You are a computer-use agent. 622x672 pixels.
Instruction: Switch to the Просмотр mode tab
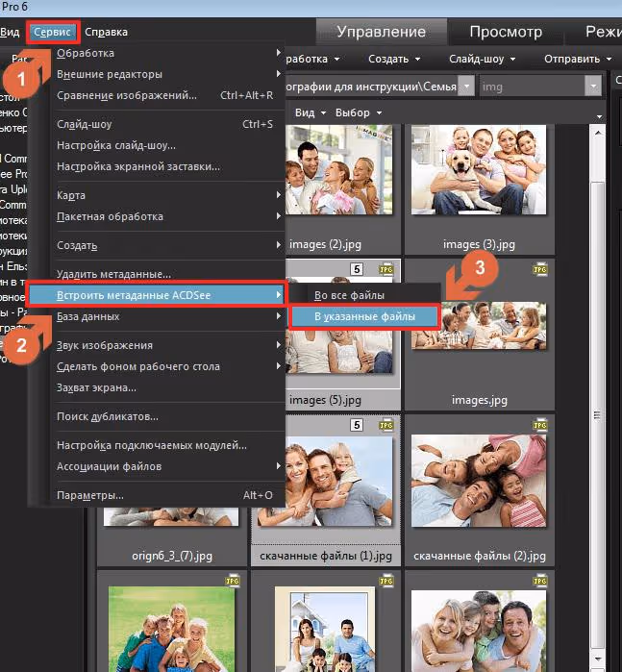tap(506, 32)
